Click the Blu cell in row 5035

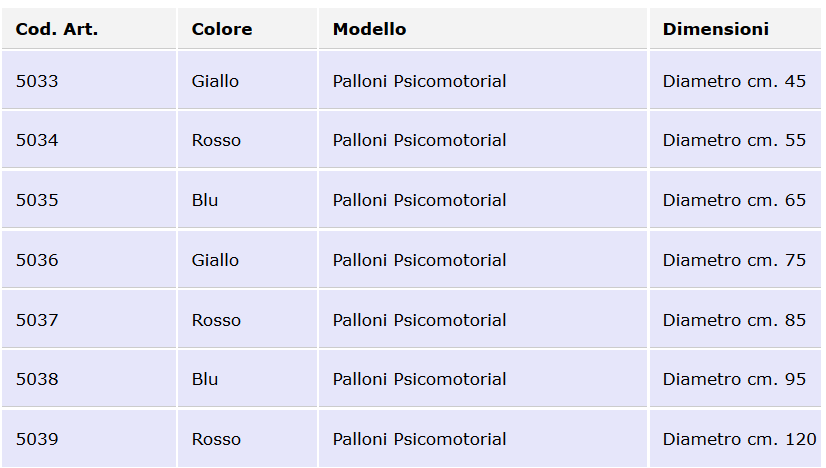tap(205, 200)
